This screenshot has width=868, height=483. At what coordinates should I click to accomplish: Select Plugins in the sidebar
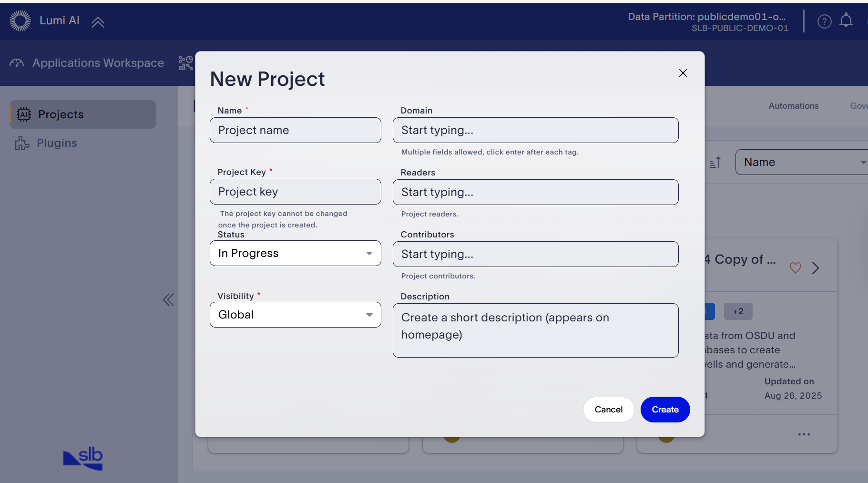83,143
